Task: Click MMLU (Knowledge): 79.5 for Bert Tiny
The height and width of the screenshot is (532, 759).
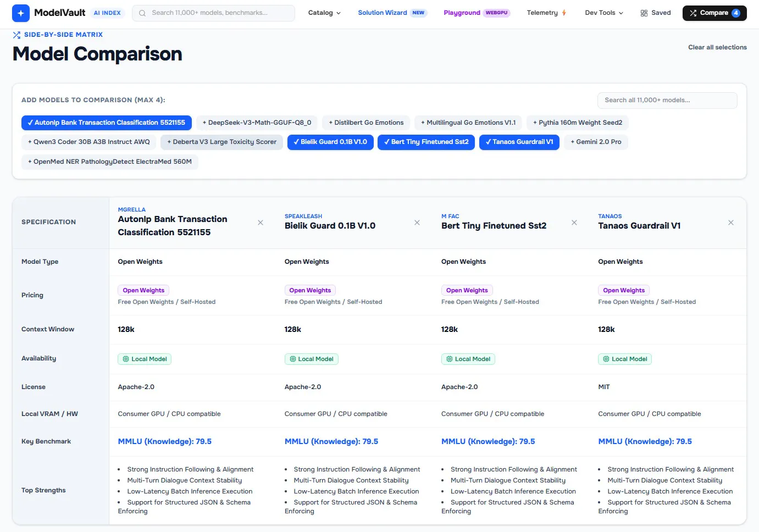Action: click(488, 441)
